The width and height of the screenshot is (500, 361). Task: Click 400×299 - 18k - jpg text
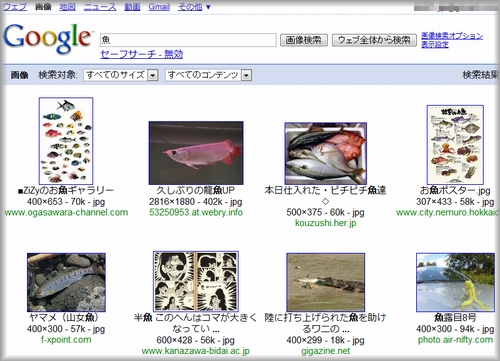coord(325,340)
